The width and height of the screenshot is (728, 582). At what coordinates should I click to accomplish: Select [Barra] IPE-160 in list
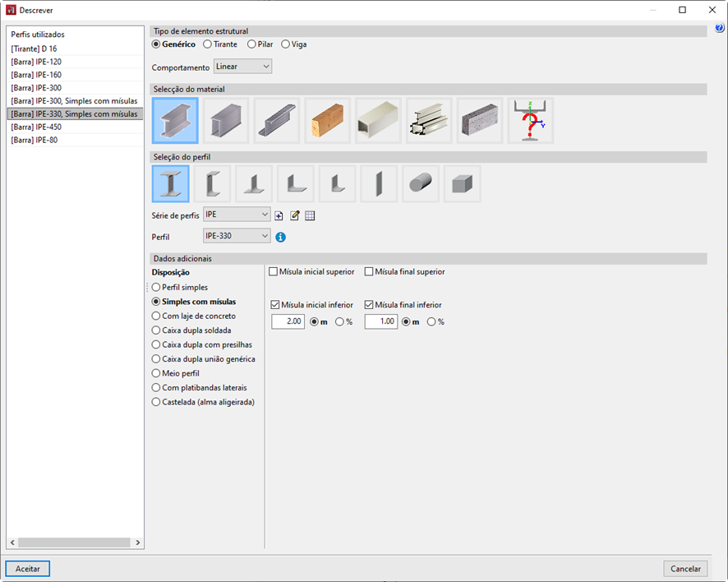tap(75, 75)
